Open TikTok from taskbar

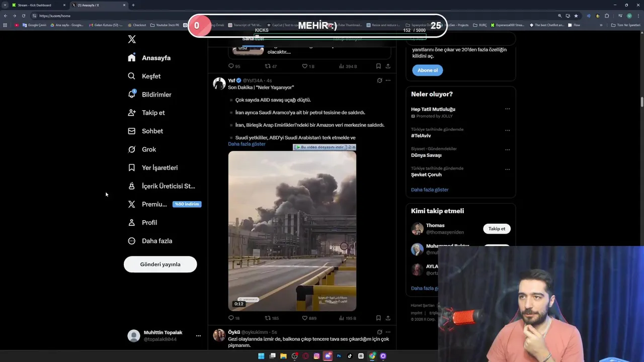pyautogui.click(x=350, y=356)
